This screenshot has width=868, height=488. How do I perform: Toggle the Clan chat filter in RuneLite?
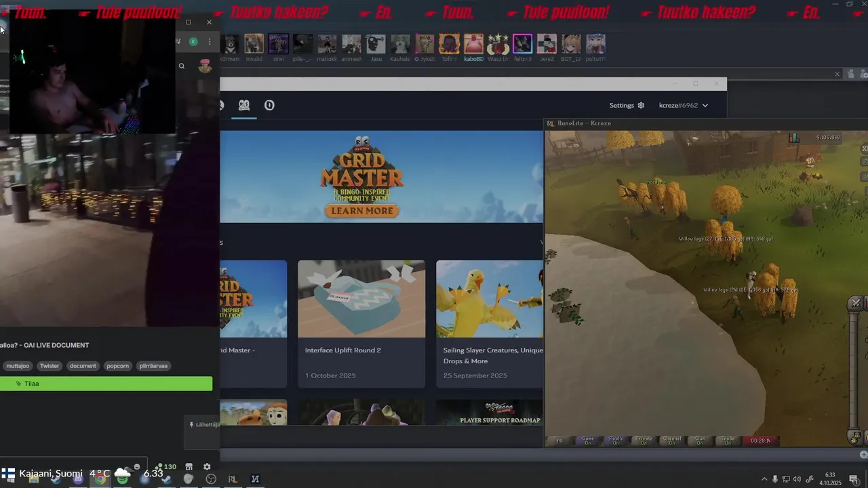click(700, 441)
